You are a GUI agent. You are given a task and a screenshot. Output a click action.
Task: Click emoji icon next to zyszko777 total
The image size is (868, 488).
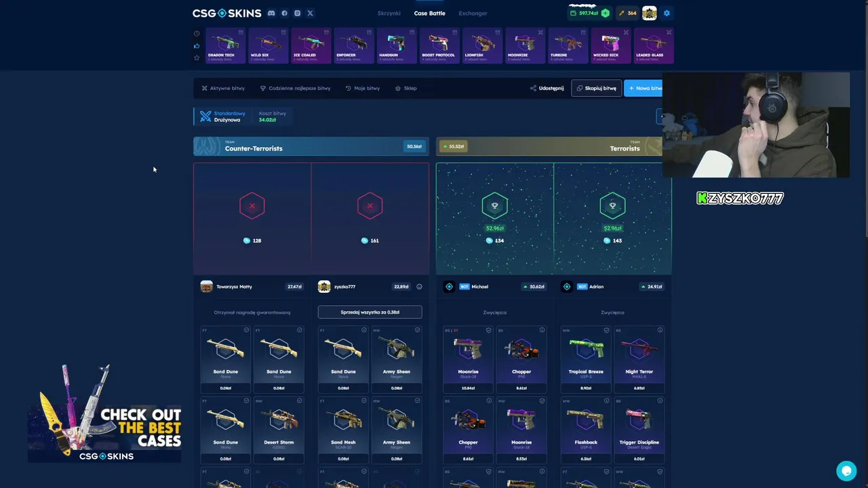coord(419,287)
